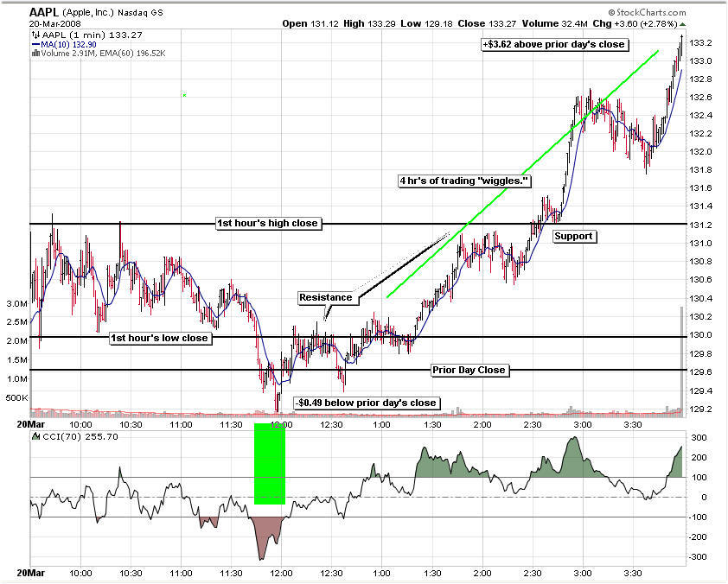Click the "1st hour's high close" label
Viewport: 728px width, 584px height.
[268, 224]
